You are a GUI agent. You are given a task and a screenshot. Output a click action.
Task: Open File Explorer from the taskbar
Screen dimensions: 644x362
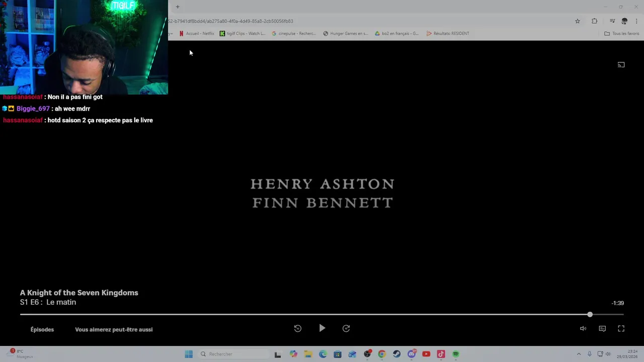click(x=308, y=354)
